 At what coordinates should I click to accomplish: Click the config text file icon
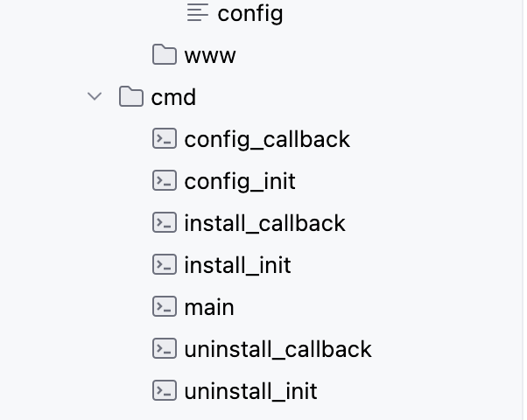point(198,13)
